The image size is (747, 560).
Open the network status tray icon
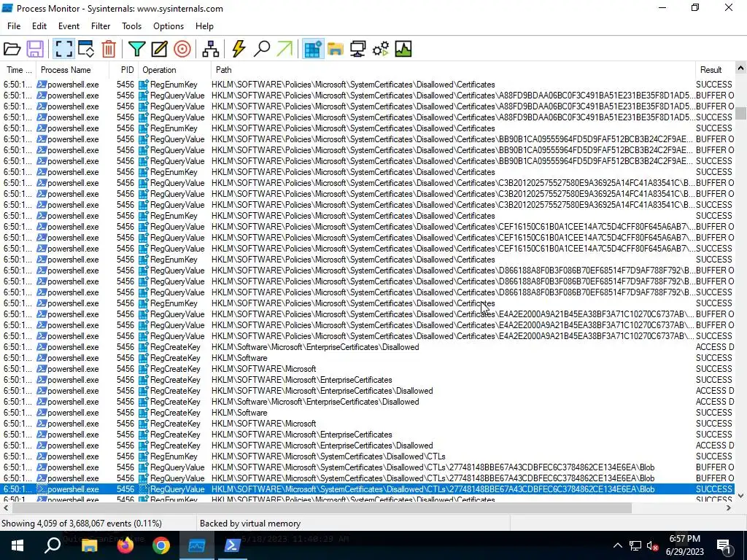click(635, 545)
